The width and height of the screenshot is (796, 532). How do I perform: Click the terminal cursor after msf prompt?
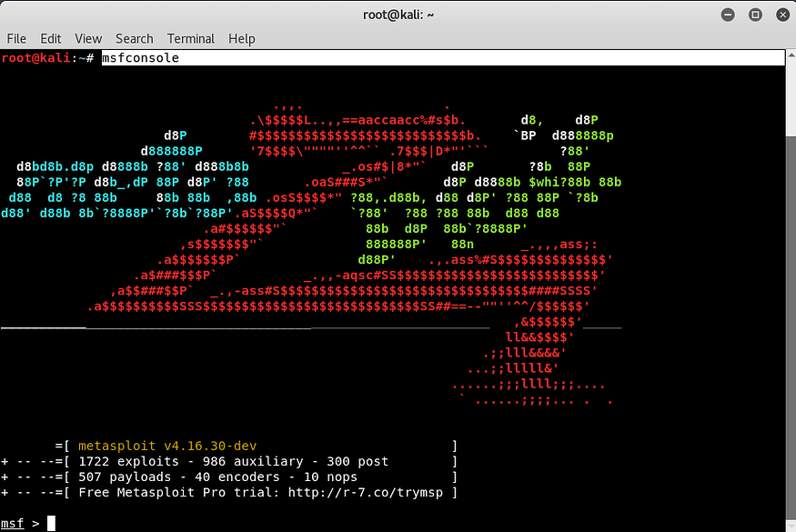[x=51, y=524]
